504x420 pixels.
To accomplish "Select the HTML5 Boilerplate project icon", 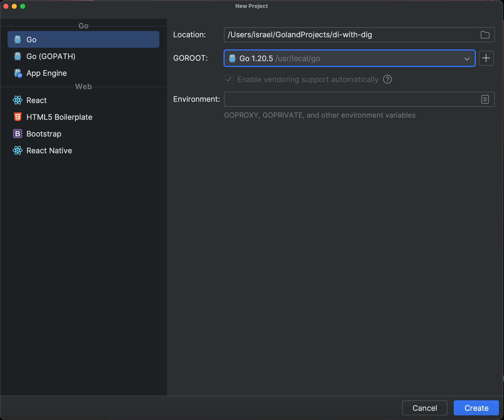I will 18,117.
